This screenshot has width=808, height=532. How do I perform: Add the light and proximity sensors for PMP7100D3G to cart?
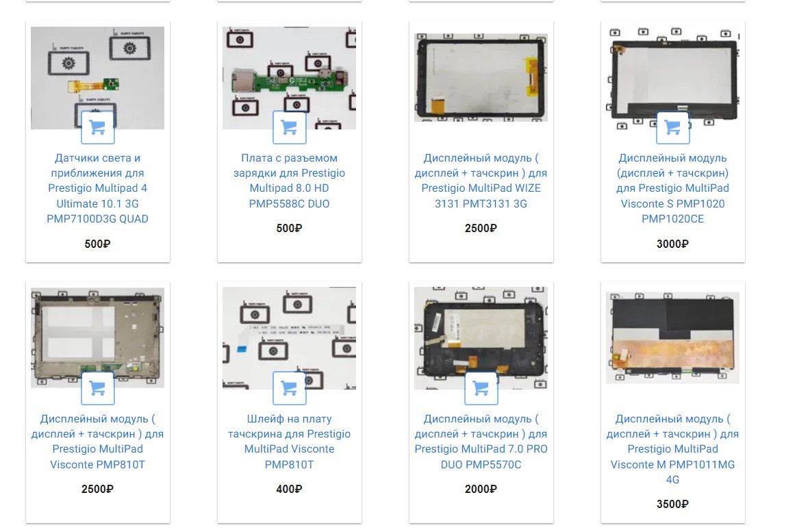(97, 127)
